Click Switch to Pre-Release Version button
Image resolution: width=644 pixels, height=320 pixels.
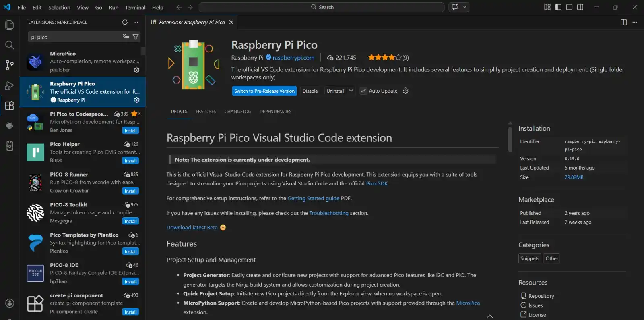264,91
